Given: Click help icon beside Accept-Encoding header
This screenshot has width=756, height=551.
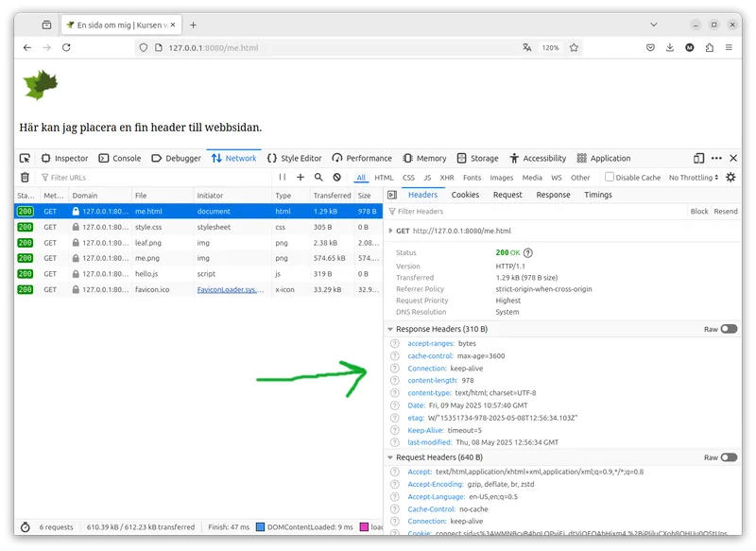Looking at the screenshot, I should point(395,484).
